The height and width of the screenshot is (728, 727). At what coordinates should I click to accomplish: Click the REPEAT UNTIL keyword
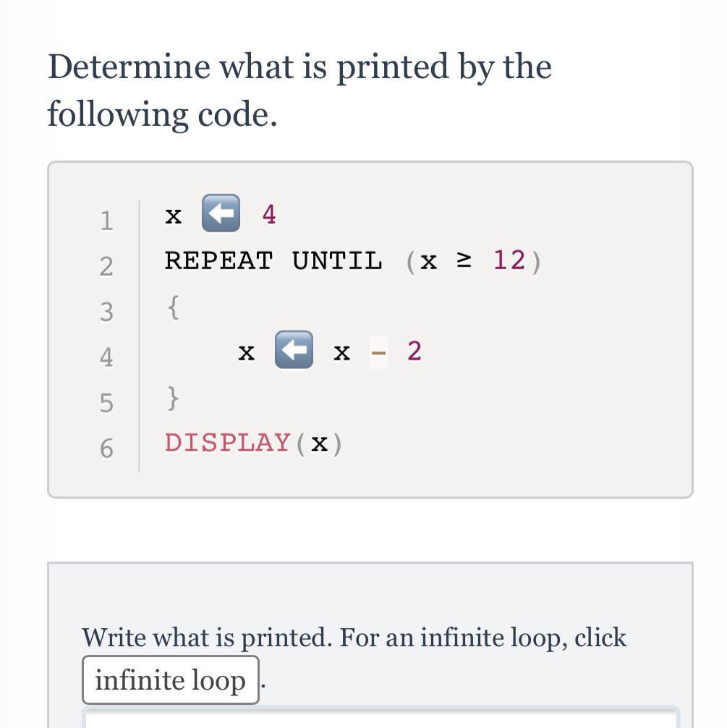[273, 261]
